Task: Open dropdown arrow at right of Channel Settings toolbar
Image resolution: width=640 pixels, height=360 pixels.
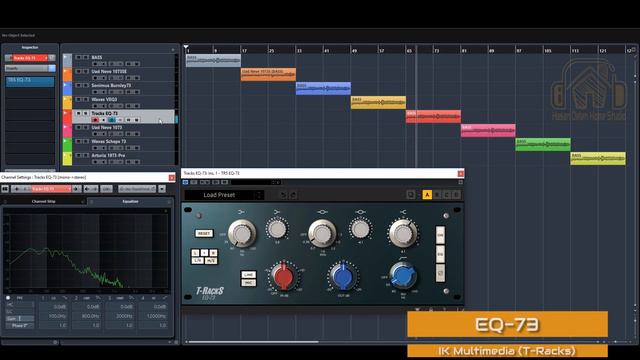Action: pos(162,189)
